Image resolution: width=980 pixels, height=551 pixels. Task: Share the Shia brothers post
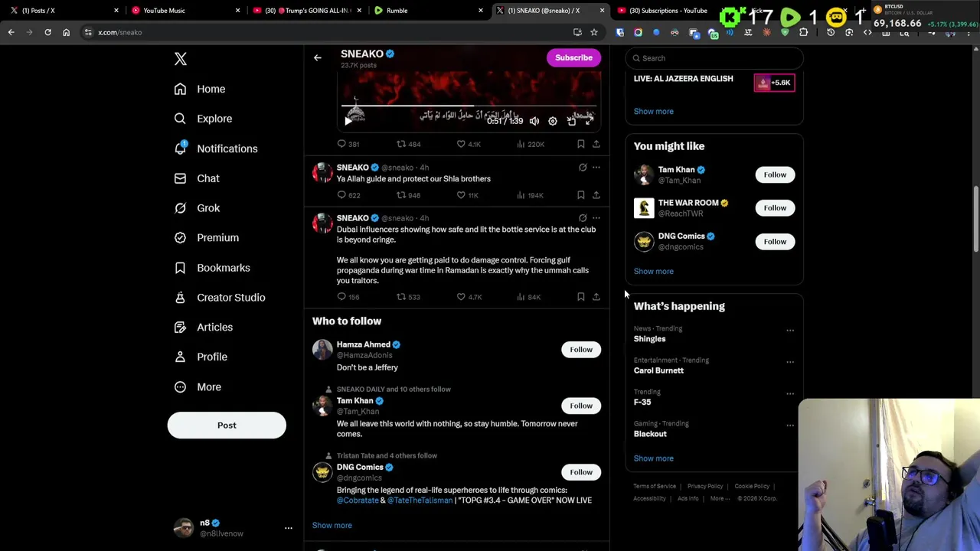tap(596, 195)
